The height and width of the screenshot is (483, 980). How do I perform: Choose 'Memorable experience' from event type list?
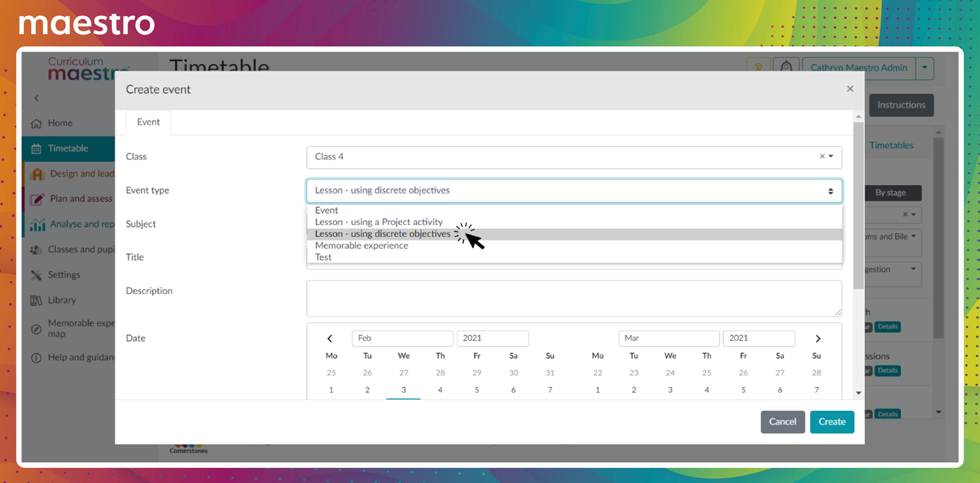pos(361,246)
